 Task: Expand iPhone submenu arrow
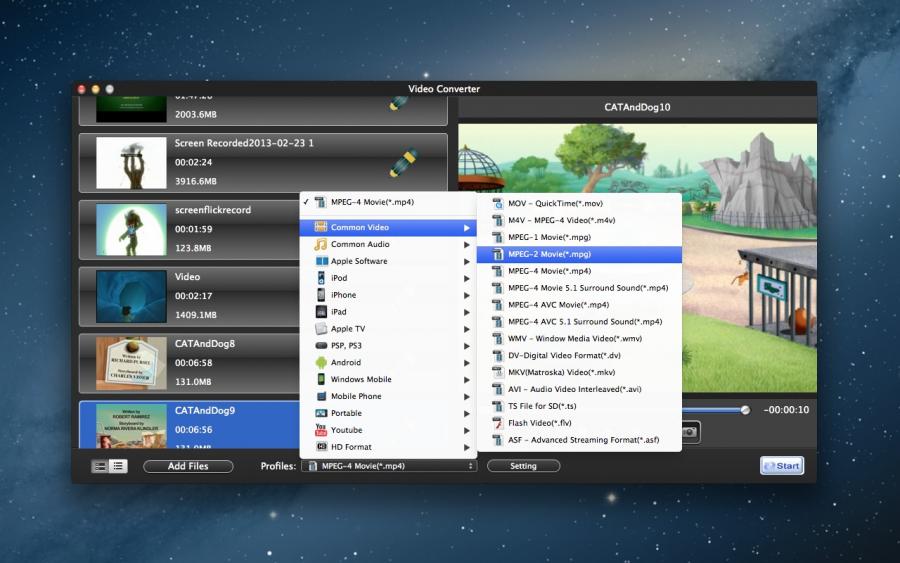coord(467,296)
